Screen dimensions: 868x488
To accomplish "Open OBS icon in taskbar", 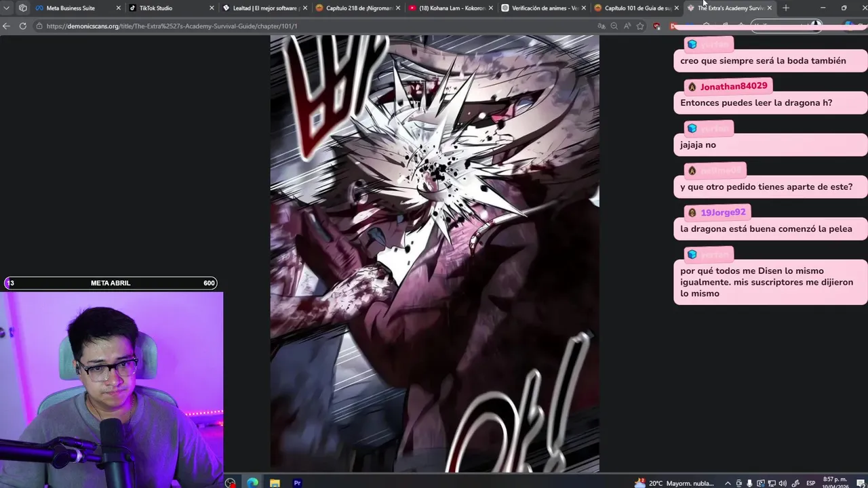I will point(231,483).
